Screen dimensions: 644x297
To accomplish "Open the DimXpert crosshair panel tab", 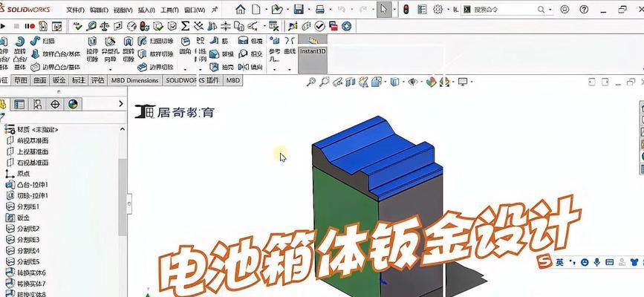I will pos(55,105).
